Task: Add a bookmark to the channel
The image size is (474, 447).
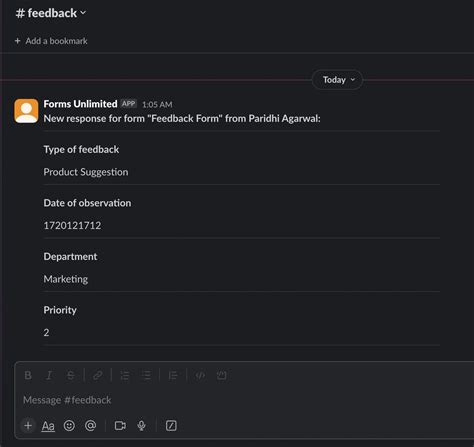Action: pyautogui.click(x=51, y=41)
